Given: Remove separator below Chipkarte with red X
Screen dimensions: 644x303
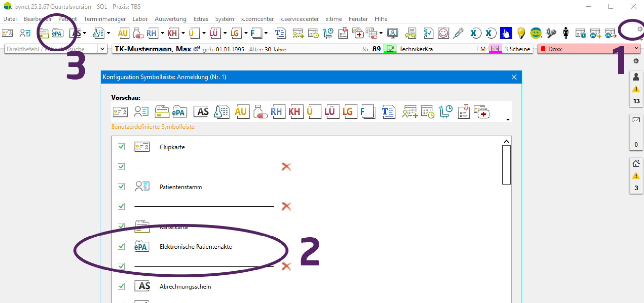Looking at the screenshot, I should (286, 167).
